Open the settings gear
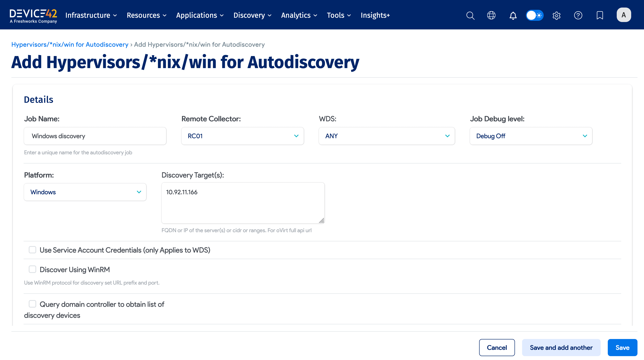Screen dimensions: 644x360 pyautogui.click(x=556, y=15)
